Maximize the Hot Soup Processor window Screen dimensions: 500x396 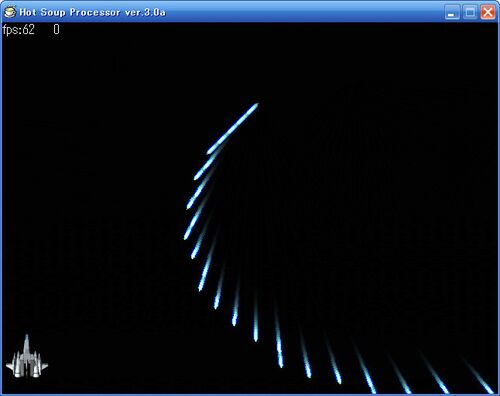pyautogui.click(x=470, y=12)
